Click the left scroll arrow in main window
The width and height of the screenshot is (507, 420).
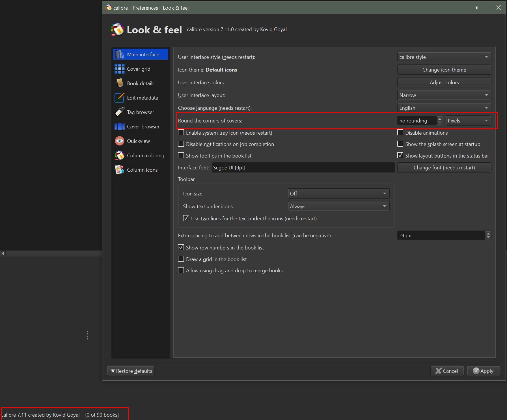[3, 253]
